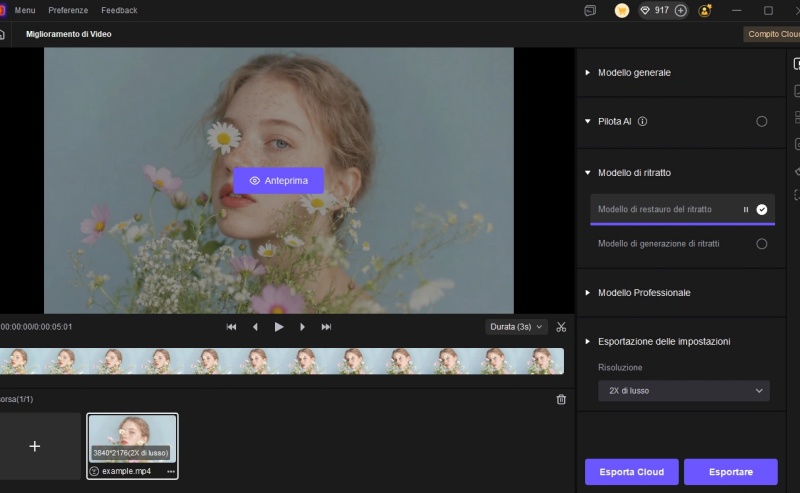Select Modello di restauro del ritratto checkmark

tap(761, 209)
